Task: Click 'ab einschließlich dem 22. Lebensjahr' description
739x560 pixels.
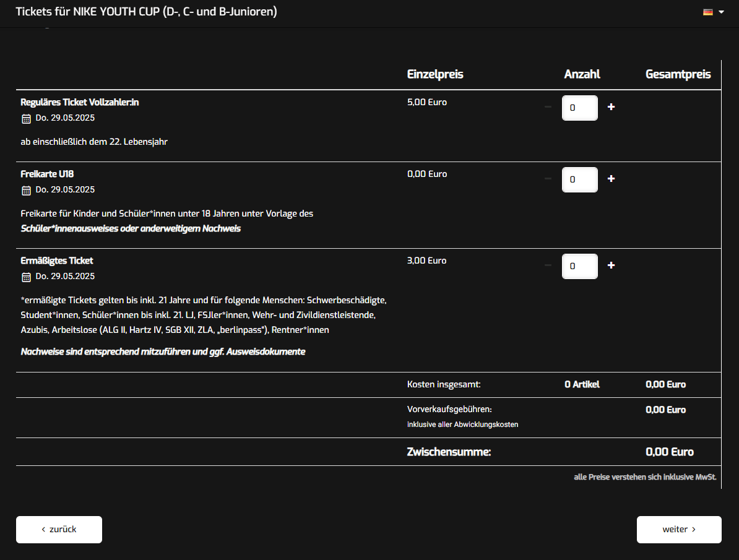Action: point(94,142)
